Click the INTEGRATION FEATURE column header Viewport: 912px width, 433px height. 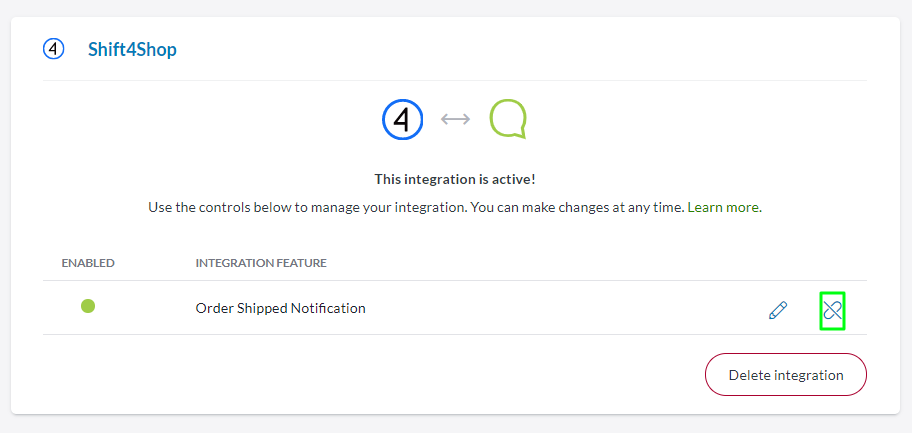coord(261,263)
